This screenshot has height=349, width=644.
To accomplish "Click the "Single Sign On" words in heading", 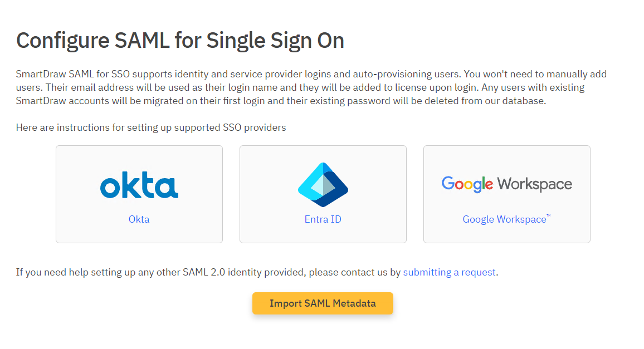I will coord(275,41).
